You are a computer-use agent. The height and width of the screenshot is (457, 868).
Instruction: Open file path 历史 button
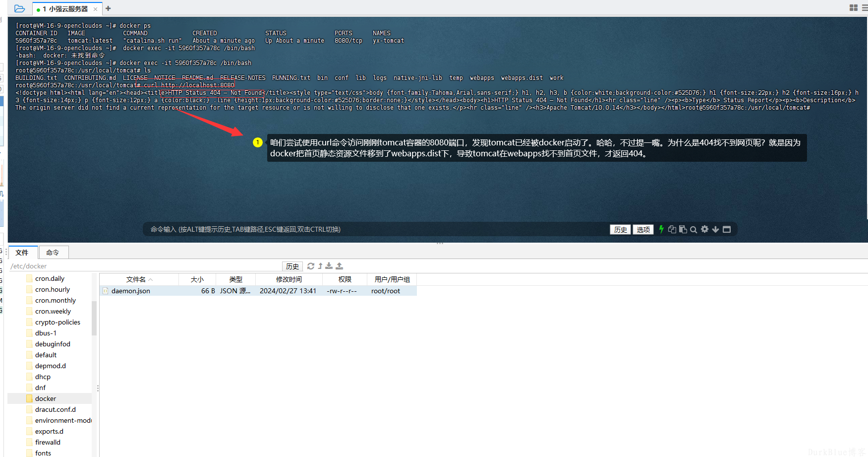point(292,266)
